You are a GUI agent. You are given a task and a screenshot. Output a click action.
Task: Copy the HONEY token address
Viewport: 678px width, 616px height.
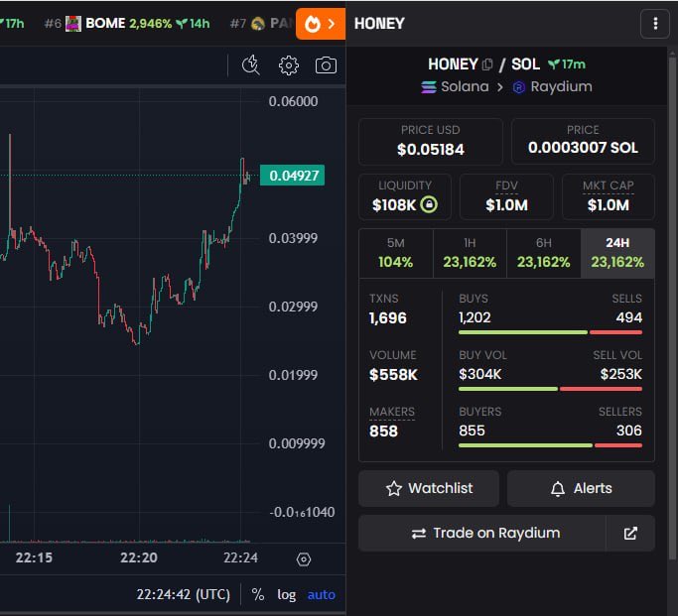point(487,64)
